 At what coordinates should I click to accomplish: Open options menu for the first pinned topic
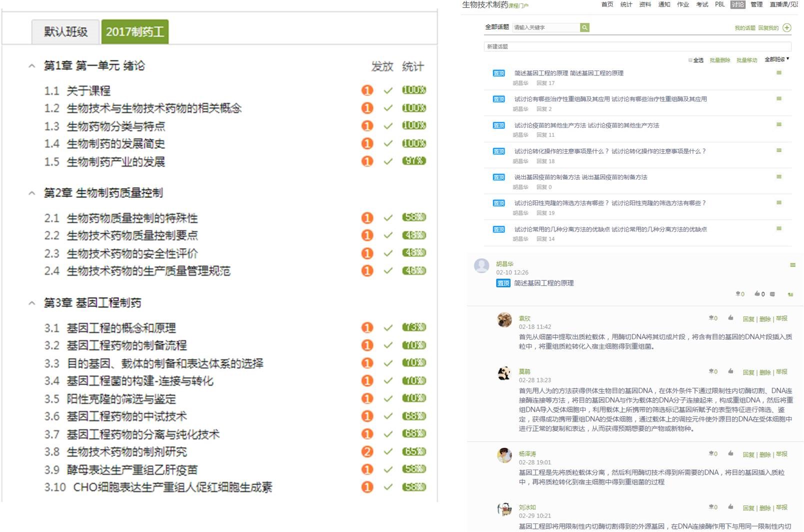pos(778,73)
